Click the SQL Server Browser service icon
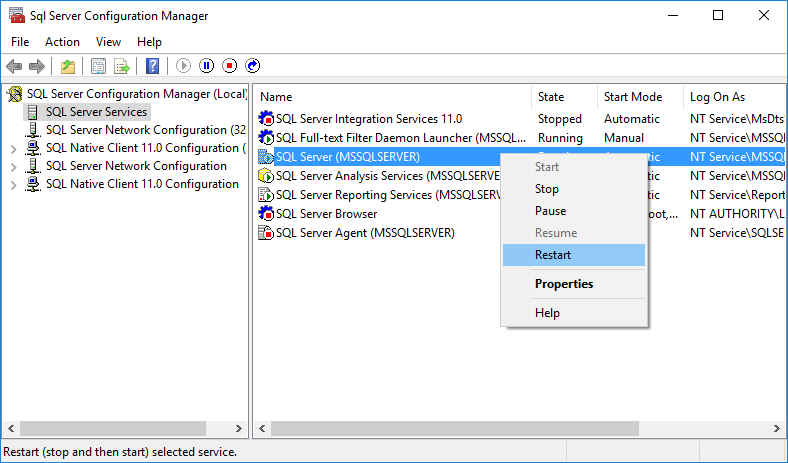788x463 pixels. (x=266, y=214)
